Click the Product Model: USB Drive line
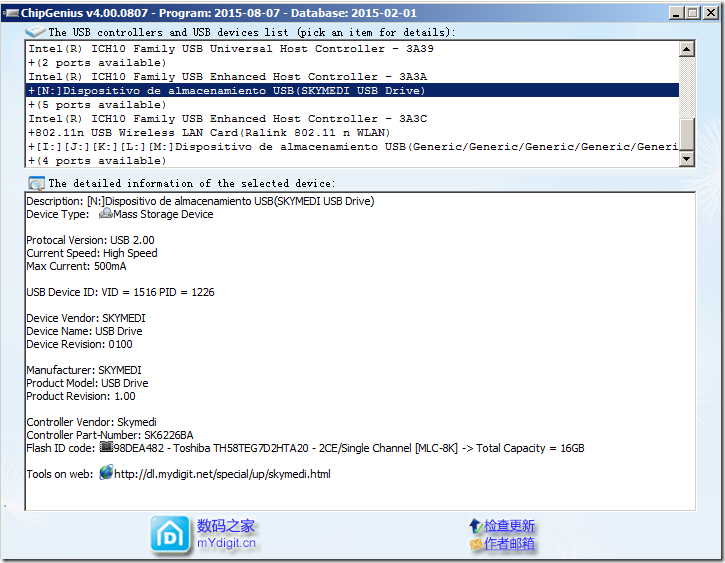Image resolution: width=725 pixels, height=563 pixels. 87,383
